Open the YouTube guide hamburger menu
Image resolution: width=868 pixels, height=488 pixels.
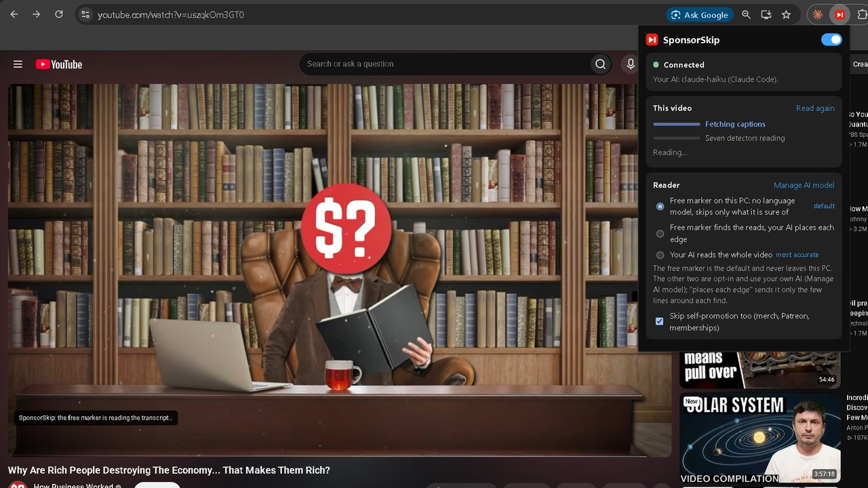(x=18, y=64)
